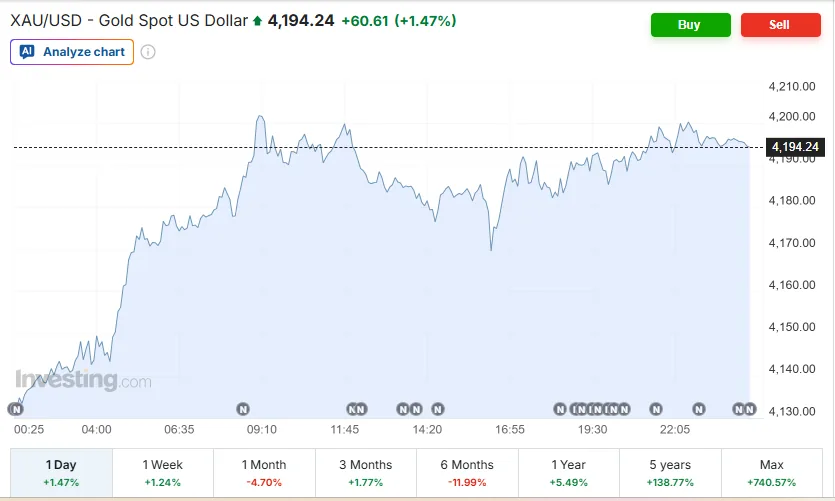Image resolution: width=835 pixels, height=501 pixels.
Task: Click the 4,150.00 price axis label
Action: [792, 327]
